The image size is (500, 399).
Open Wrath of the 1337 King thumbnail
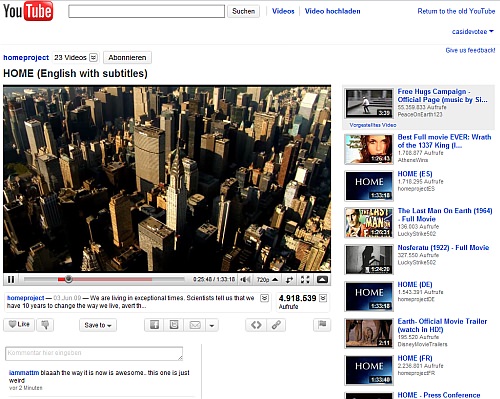tap(369, 149)
